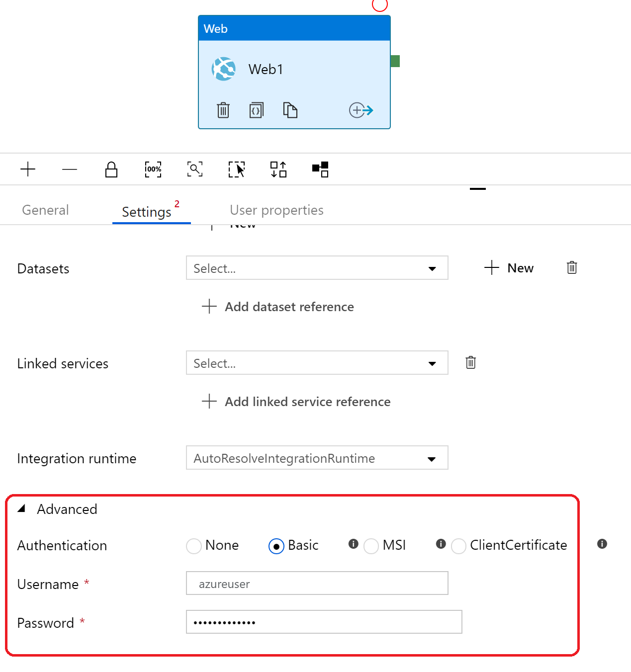Click the Password input field
The image size is (631, 672).
[324, 622]
